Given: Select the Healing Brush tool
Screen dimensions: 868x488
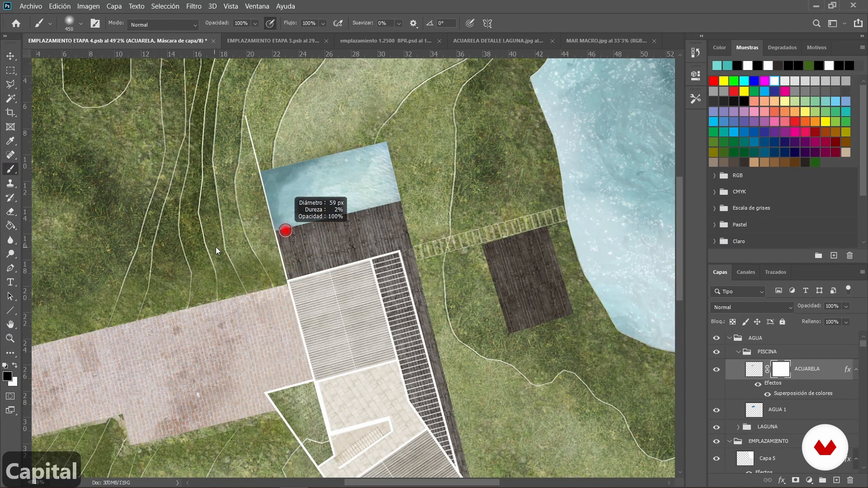Looking at the screenshot, I should tap(10, 155).
